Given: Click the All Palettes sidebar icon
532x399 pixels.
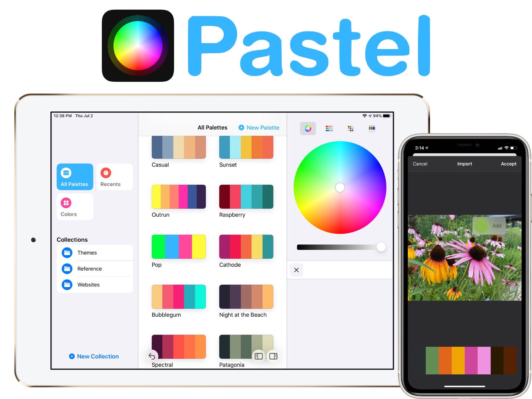Looking at the screenshot, I should pos(75,176).
